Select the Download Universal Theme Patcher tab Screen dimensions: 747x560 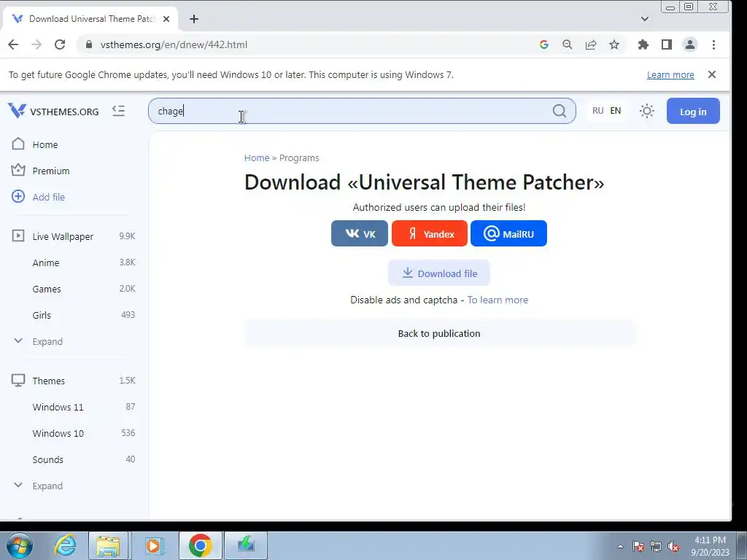pyautogui.click(x=90, y=18)
